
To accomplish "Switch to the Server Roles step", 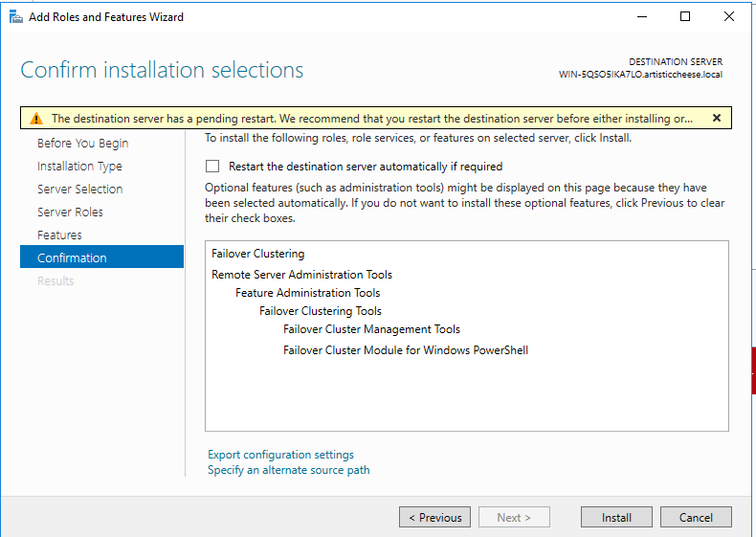I will (x=70, y=213).
